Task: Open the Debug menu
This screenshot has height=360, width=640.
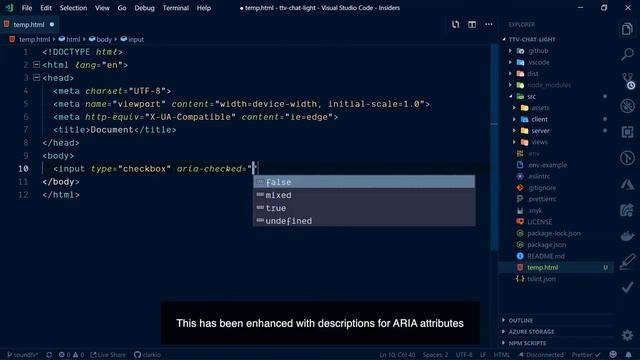Action: click(x=144, y=8)
